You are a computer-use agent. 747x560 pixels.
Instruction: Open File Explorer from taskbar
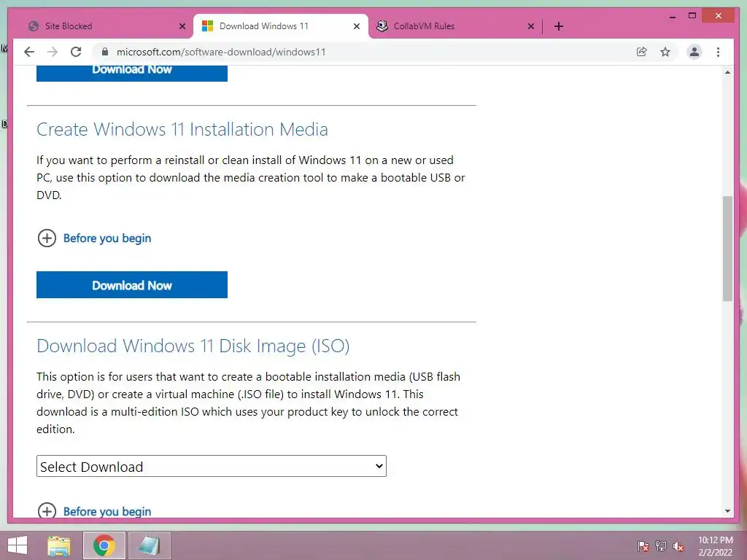59,545
